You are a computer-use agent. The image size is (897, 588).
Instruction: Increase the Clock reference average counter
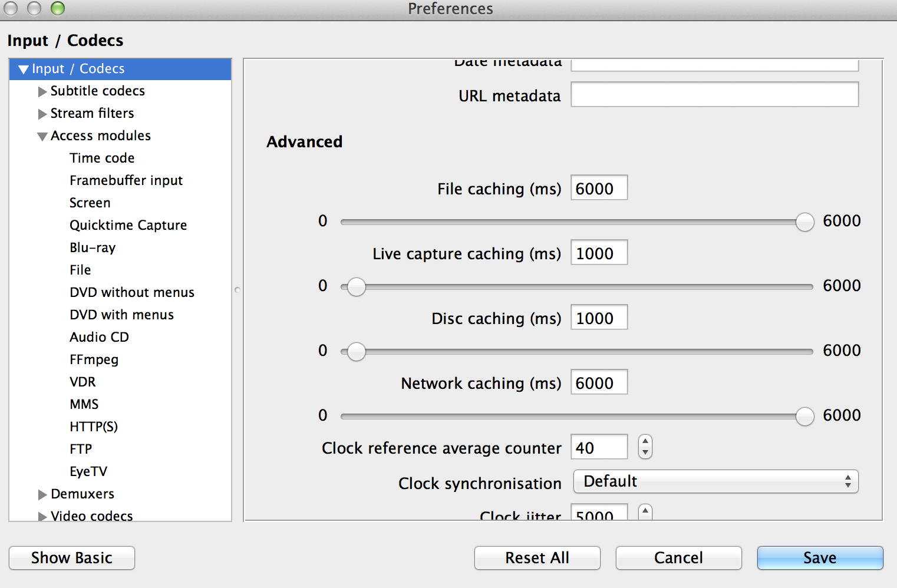645,441
